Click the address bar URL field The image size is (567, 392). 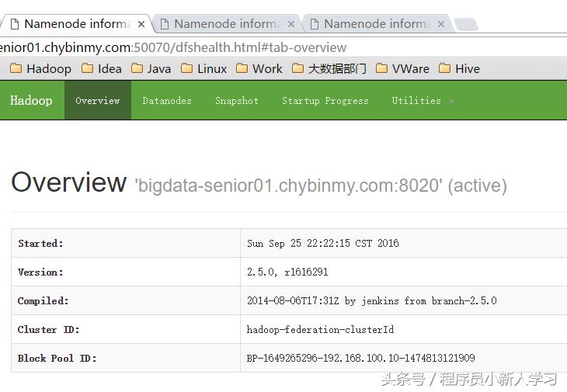(x=233, y=47)
